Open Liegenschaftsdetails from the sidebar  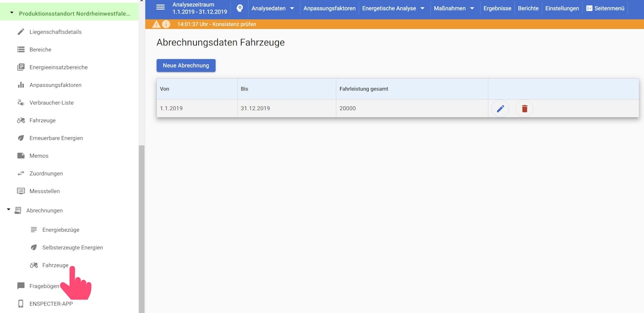(55, 32)
